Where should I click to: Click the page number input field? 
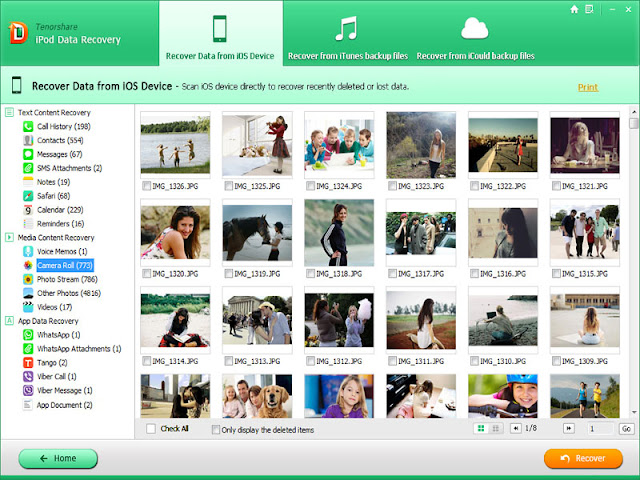600,429
